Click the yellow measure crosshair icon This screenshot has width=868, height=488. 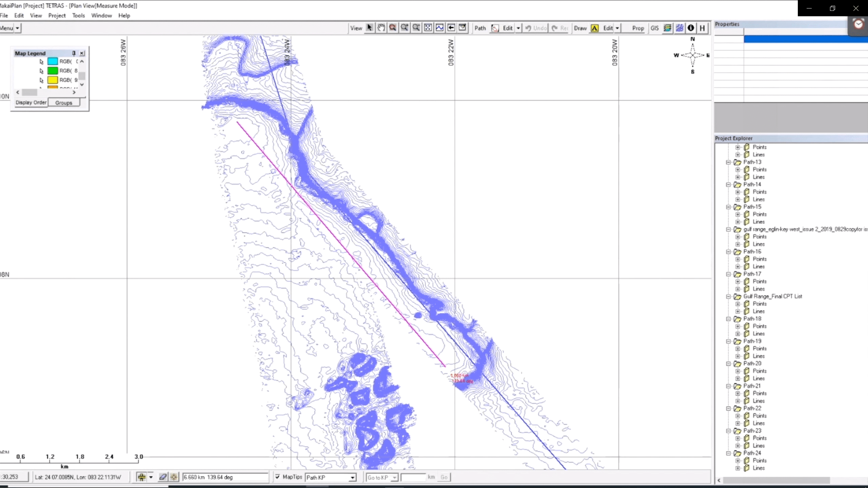(x=141, y=477)
